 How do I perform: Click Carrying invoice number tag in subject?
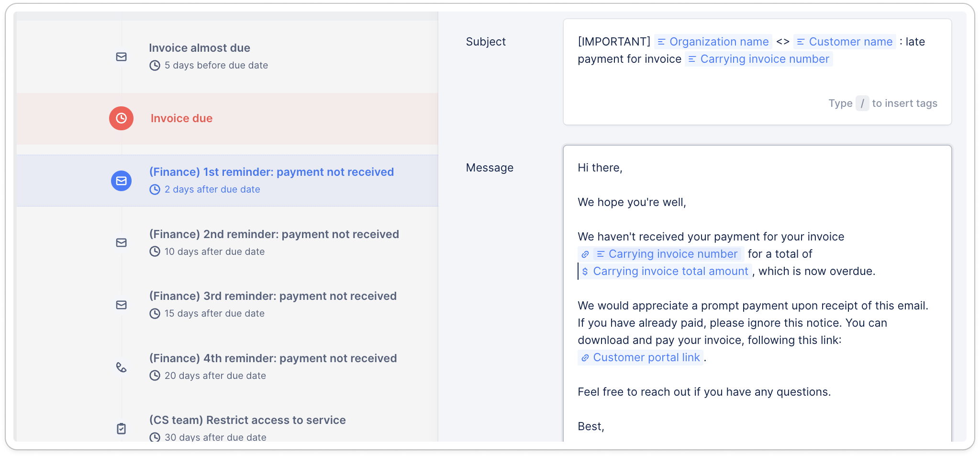(x=759, y=59)
